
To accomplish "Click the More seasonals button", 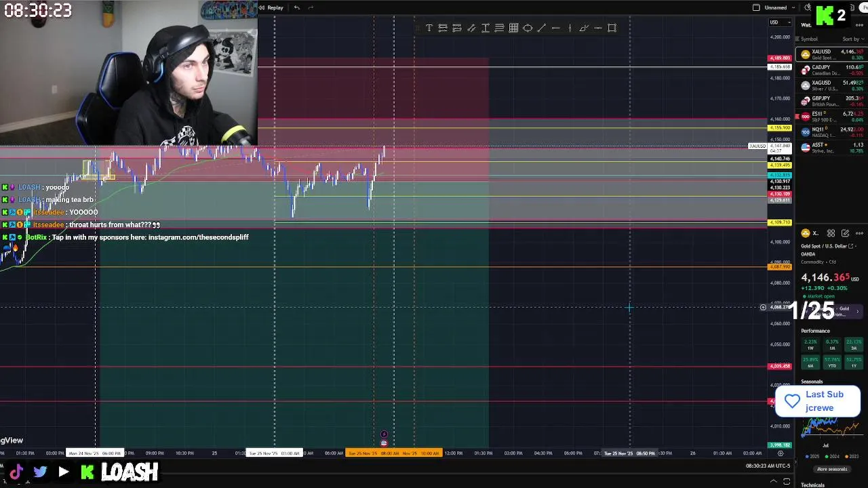I will click(x=831, y=469).
